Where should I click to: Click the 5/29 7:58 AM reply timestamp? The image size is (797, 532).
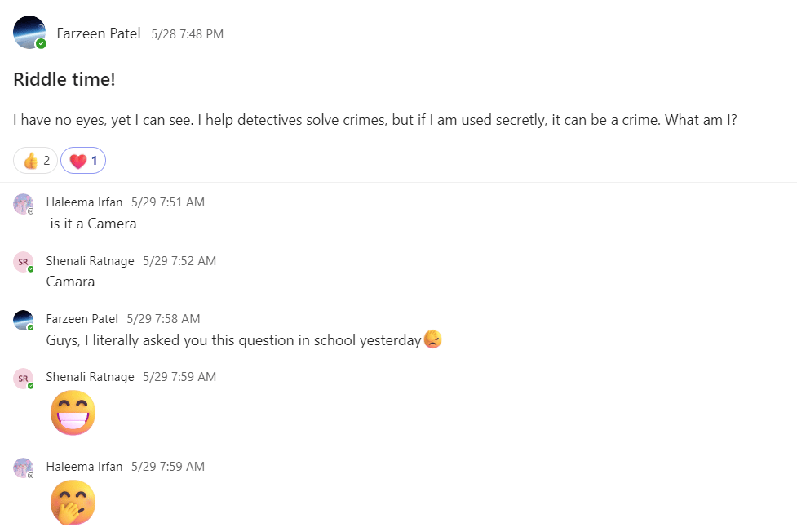click(x=163, y=319)
